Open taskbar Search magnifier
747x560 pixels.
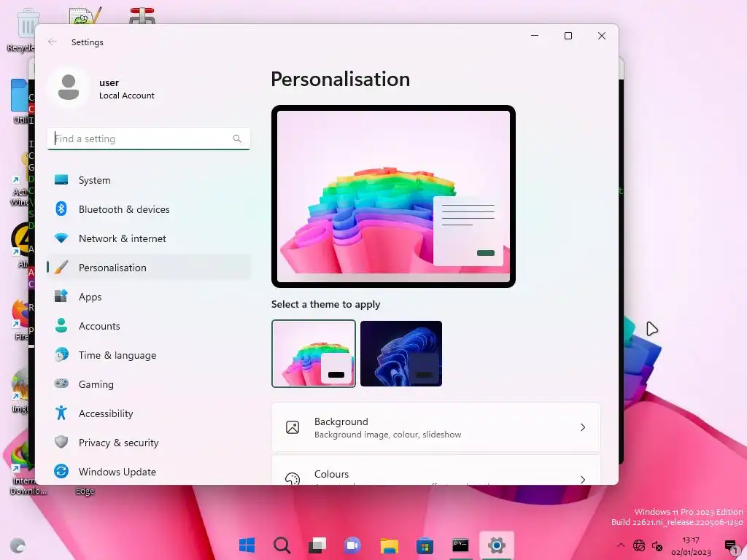[x=282, y=545]
